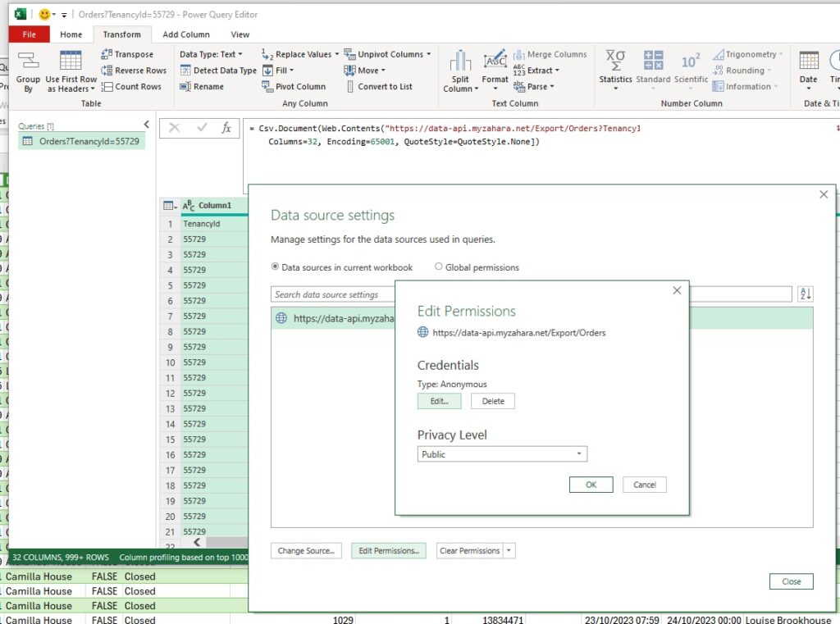Click the Merge Columns icon
840x624 pixels.
point(519,54)
